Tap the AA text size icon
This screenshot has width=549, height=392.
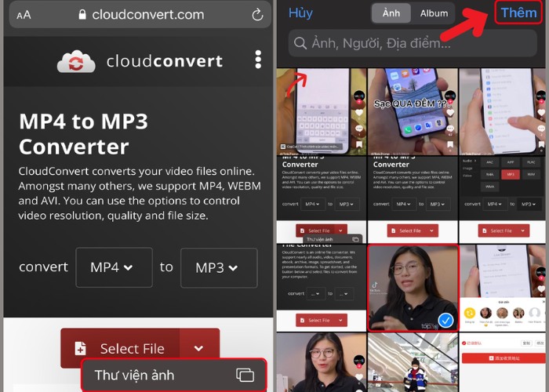(x=24, y=15)
